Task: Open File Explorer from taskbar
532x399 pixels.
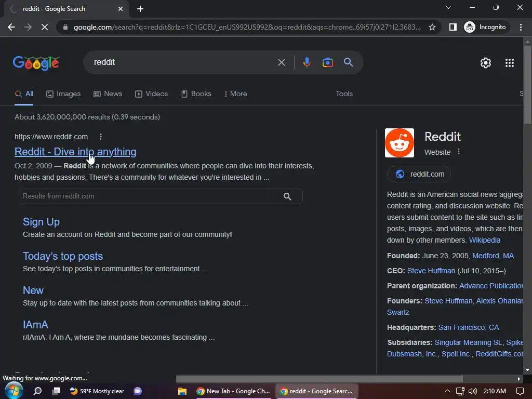Action: 182,391
